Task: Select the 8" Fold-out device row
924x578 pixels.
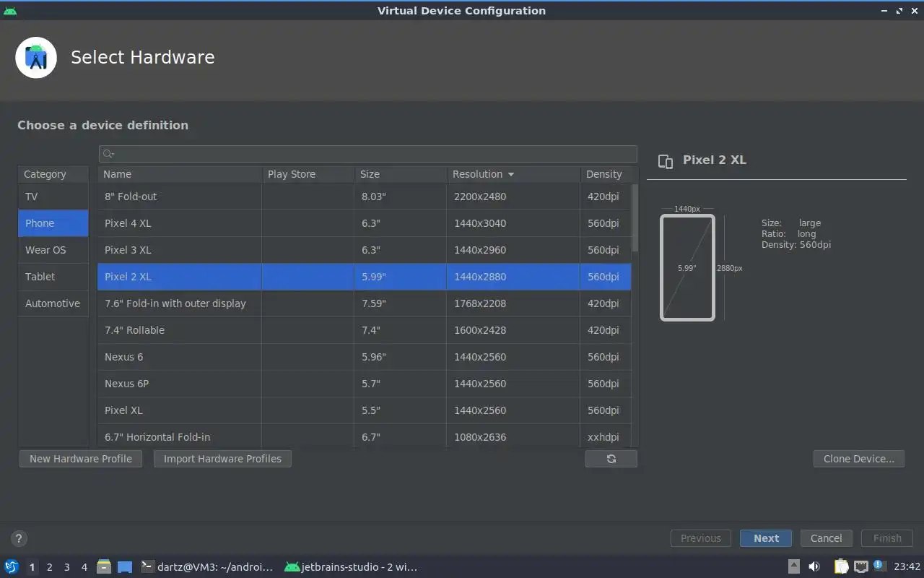Action: coord(365,197)
